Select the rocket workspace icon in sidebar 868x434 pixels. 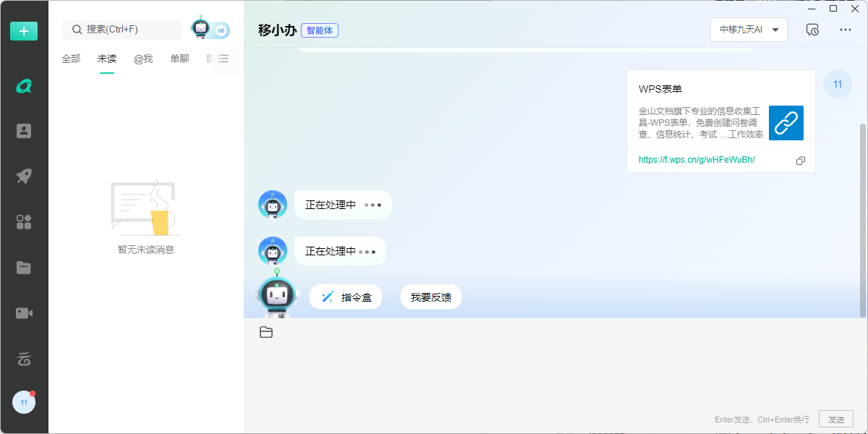tap(24, 176)
